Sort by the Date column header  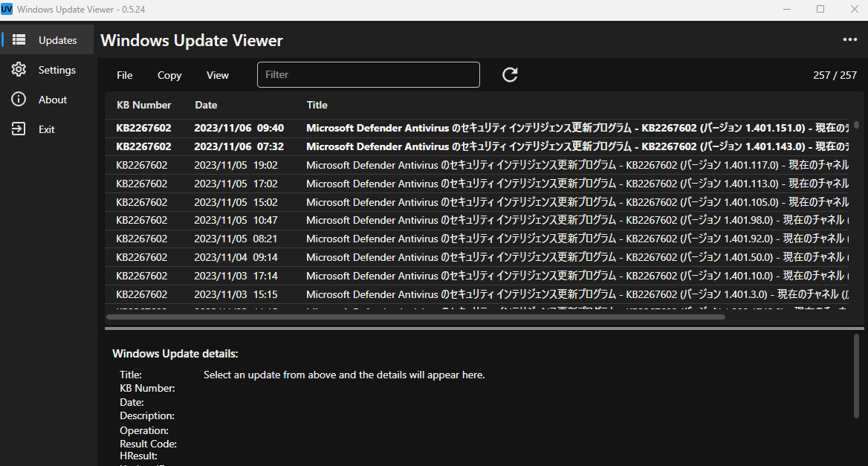click(206, 105)
